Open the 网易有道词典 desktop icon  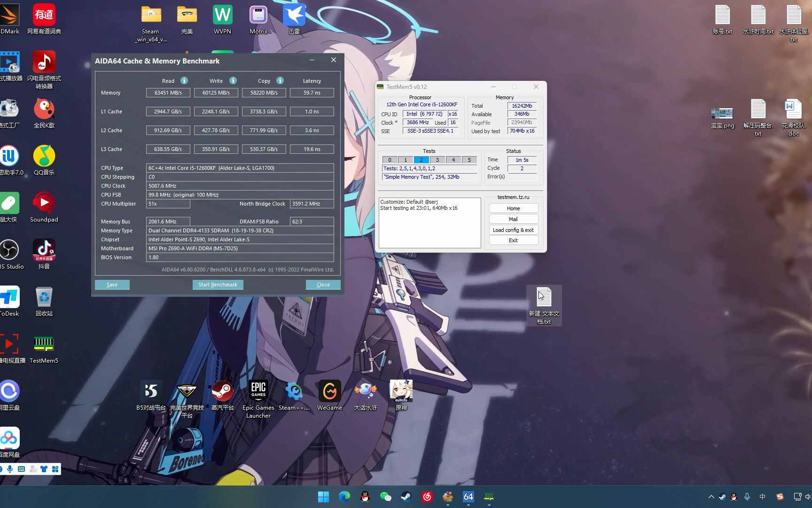click(x=44, y=19)
